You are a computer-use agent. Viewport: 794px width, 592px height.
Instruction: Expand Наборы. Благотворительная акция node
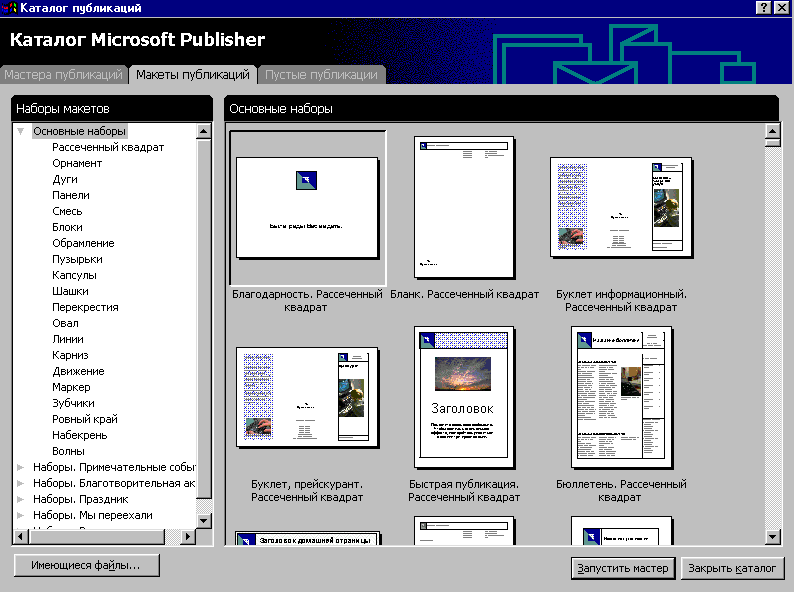click(x=21, y=483)
